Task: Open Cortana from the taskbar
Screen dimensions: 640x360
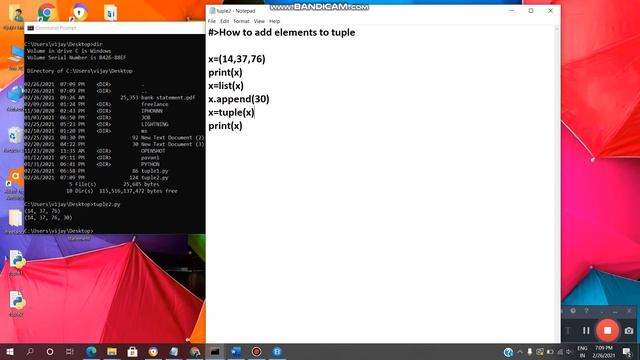Action: coord(50,351)
